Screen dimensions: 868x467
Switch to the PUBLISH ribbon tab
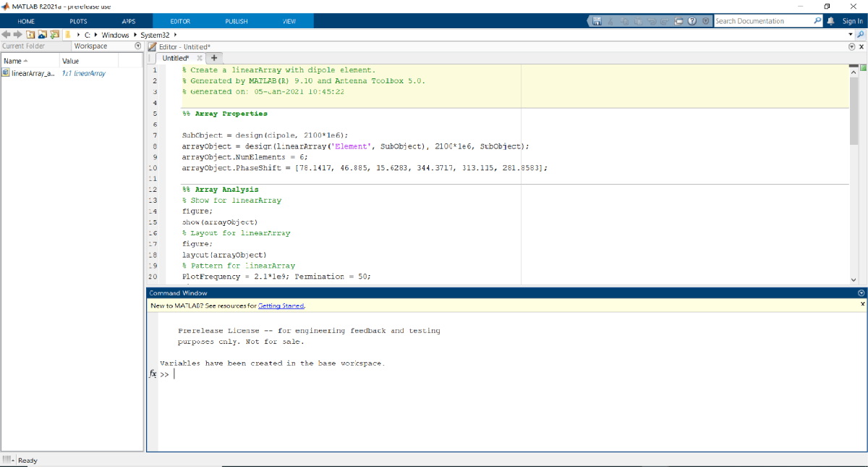coord(236,21)
